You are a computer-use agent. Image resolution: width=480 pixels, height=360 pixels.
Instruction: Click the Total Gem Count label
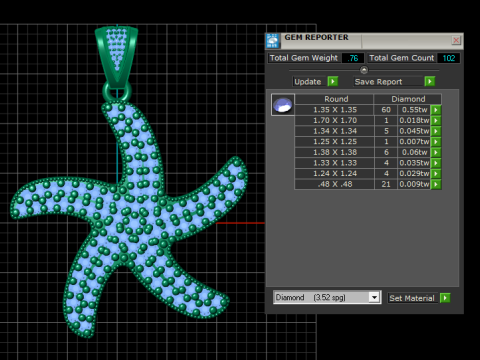[x=402, y=58]
